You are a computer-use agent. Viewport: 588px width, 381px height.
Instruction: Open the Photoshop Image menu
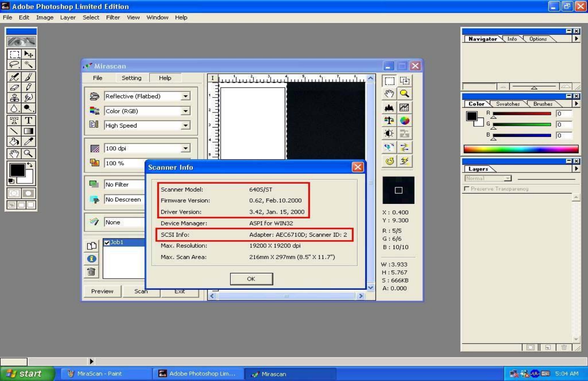tap(45, 17)
